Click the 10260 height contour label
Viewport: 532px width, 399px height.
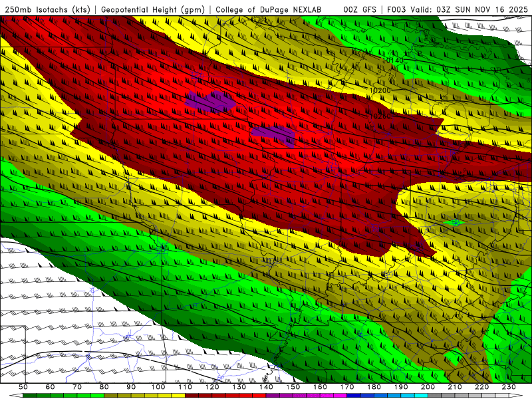[380, 116]
